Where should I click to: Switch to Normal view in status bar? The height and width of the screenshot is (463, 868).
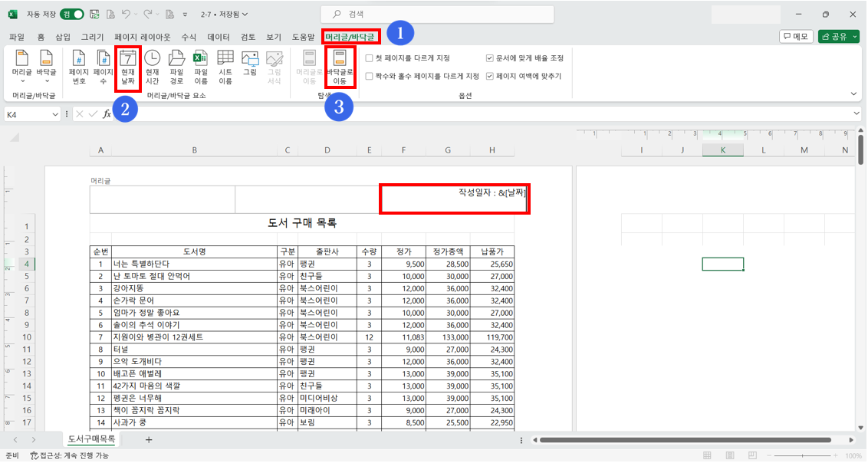click(x=707, y=455)
